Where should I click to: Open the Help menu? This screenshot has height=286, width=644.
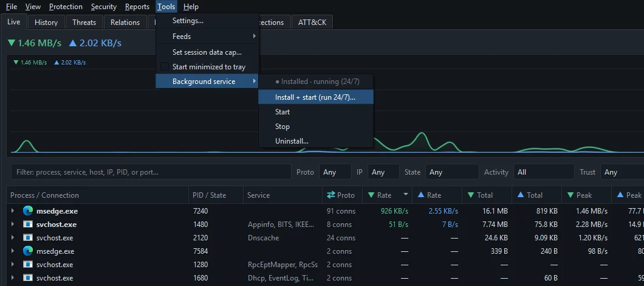[x=191, y=7]
